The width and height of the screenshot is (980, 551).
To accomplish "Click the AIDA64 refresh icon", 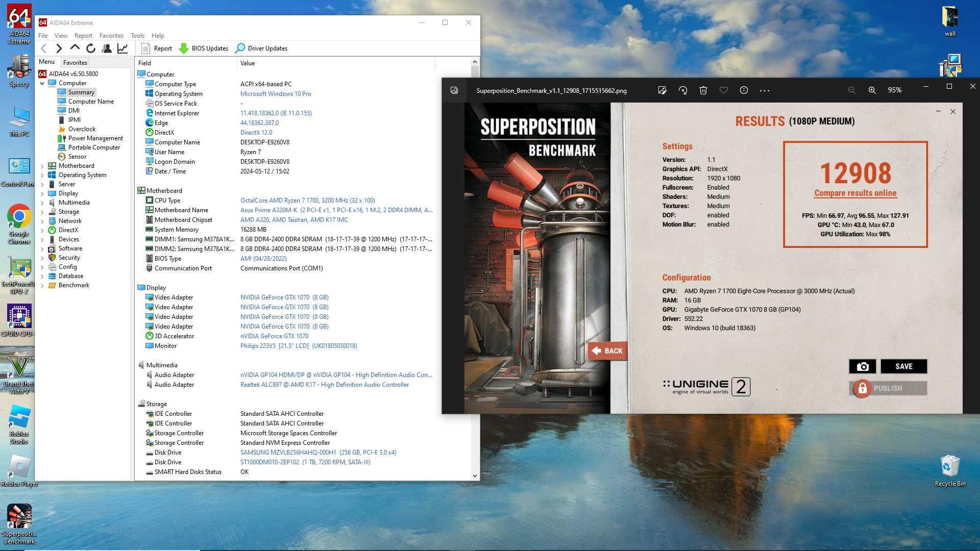I will (91, 48).
